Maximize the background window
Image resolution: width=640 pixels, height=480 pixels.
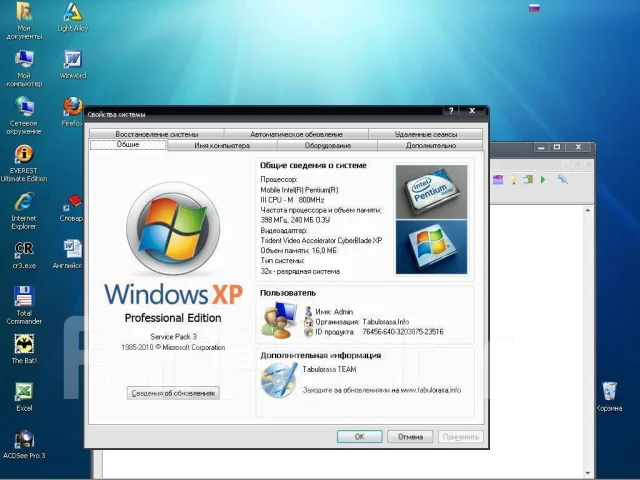(557, 147)
